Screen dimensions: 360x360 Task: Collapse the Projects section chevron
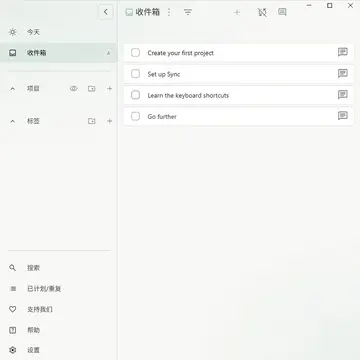point(13,89)
